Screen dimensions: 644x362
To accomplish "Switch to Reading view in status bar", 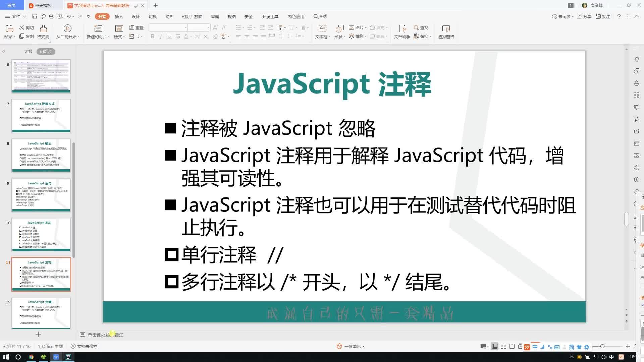I will coord(512,346).
